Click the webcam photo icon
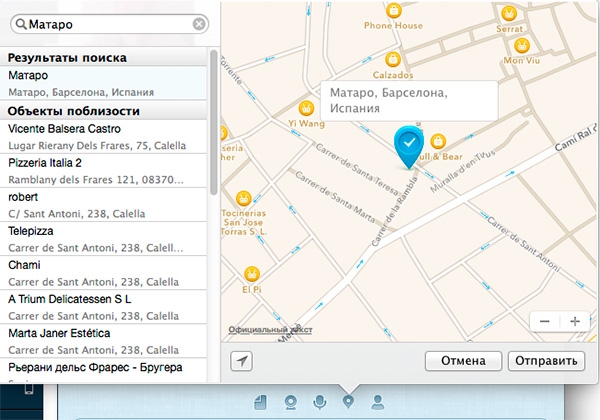 (291, 402)
